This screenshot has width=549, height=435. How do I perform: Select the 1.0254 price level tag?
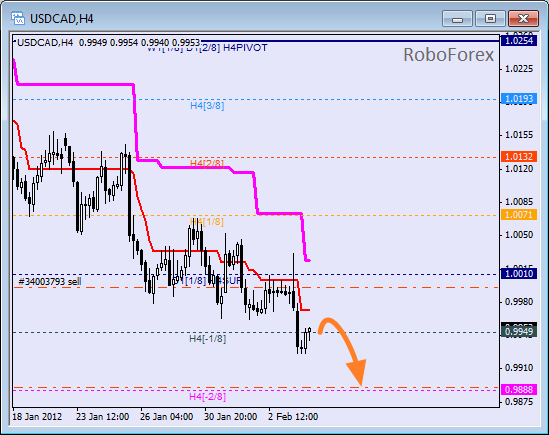point(519,41)
